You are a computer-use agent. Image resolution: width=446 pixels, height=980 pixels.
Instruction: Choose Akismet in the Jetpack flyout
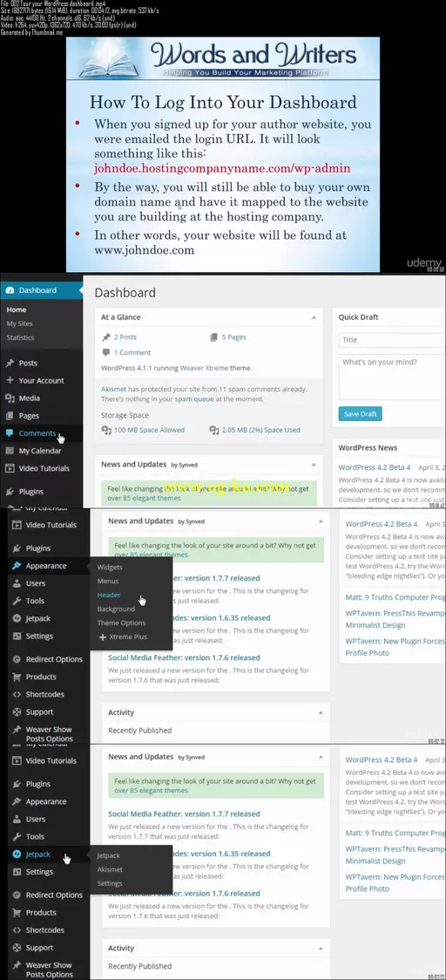(x=110, y=869)
